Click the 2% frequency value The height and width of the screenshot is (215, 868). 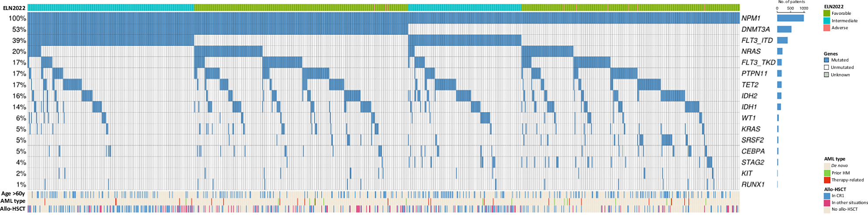click(21, 174)
